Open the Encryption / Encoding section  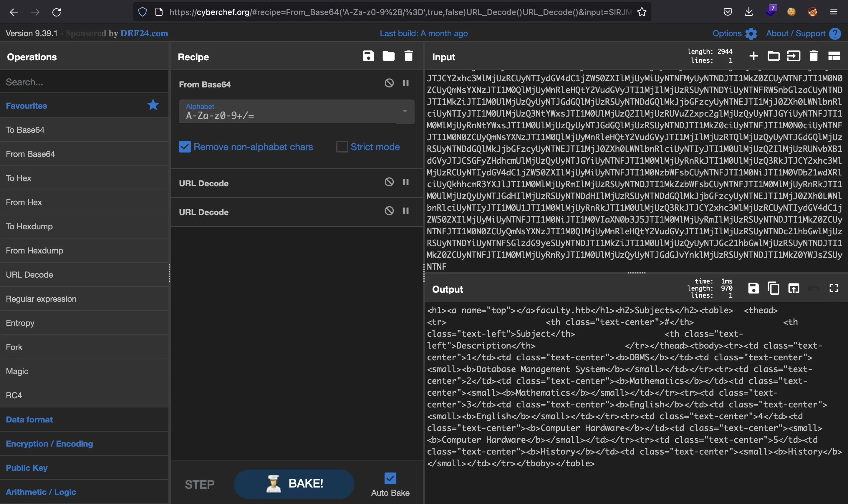pos(50,443)
